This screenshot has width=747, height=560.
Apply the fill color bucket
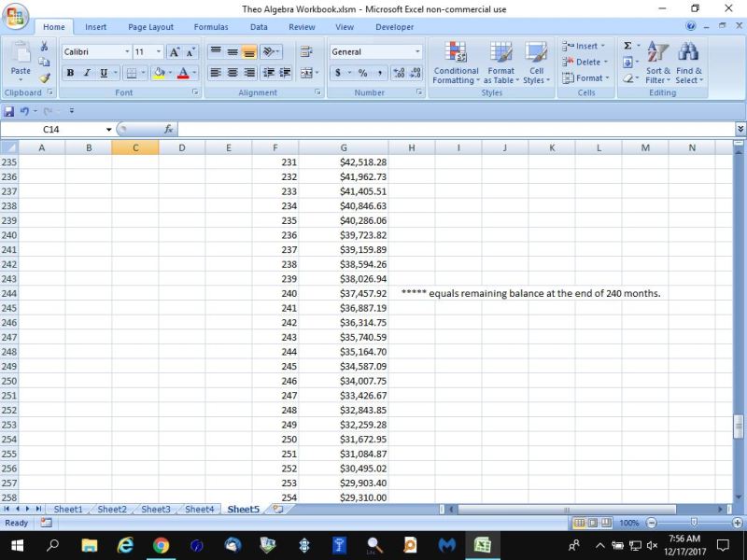point(159,73)
